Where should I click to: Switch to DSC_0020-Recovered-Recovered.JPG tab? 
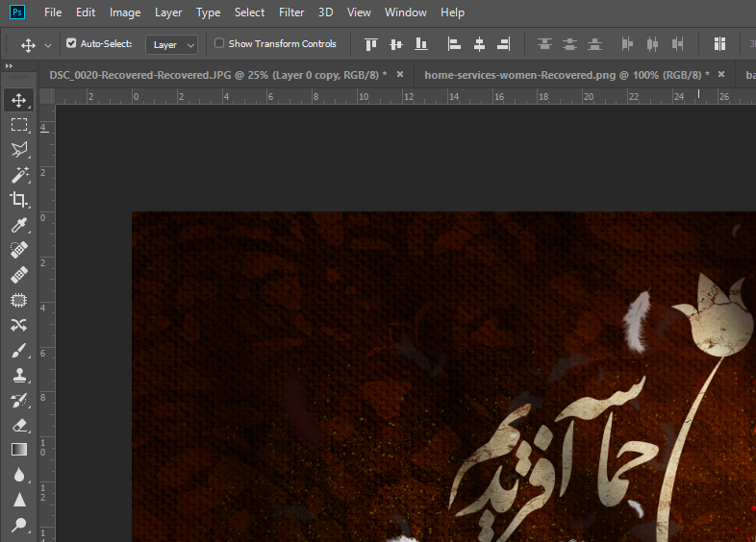[x=218, y=75]
